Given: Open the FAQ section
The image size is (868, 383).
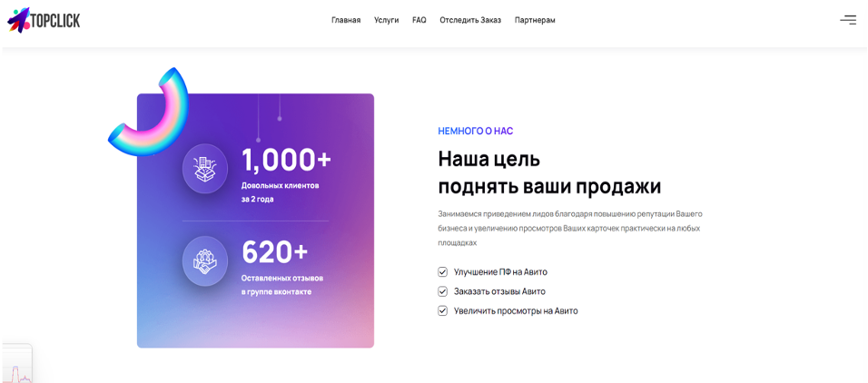Looking at the screenshot, I should click(419, 20).
